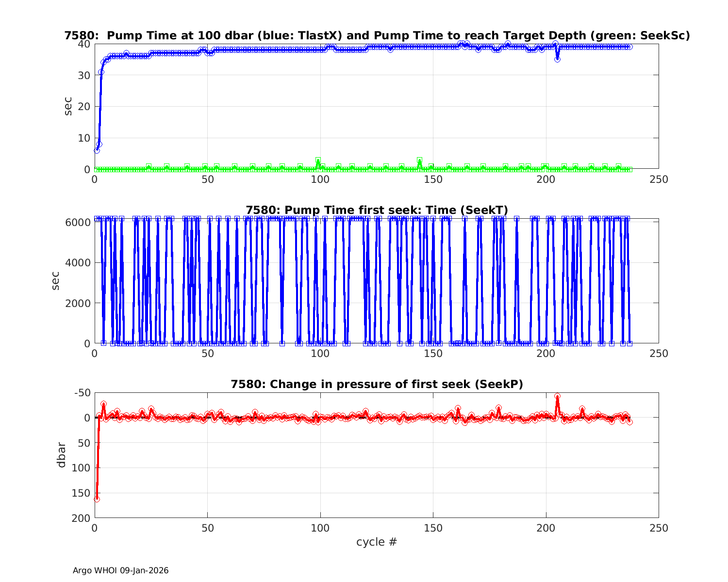The image size is (728, 582).
Task: Click the top plot title about Pump Time at 100 dbar
Action: pos(377,35)
